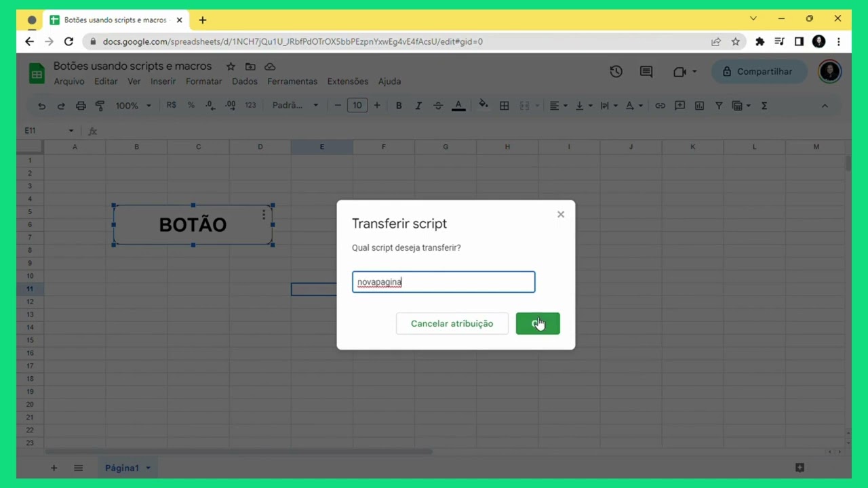Open the Arquivo menu
Screen dimensions: 868x488
69,81
